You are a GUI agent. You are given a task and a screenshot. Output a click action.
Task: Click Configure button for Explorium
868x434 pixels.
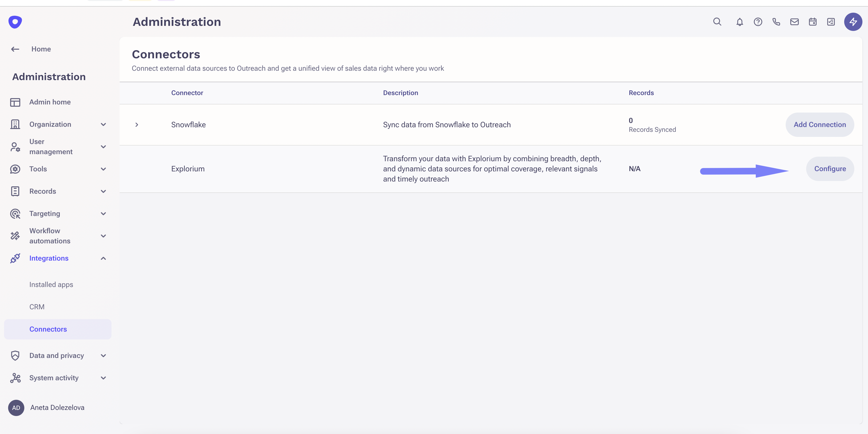pyautogui.click(x=829, y=169)
